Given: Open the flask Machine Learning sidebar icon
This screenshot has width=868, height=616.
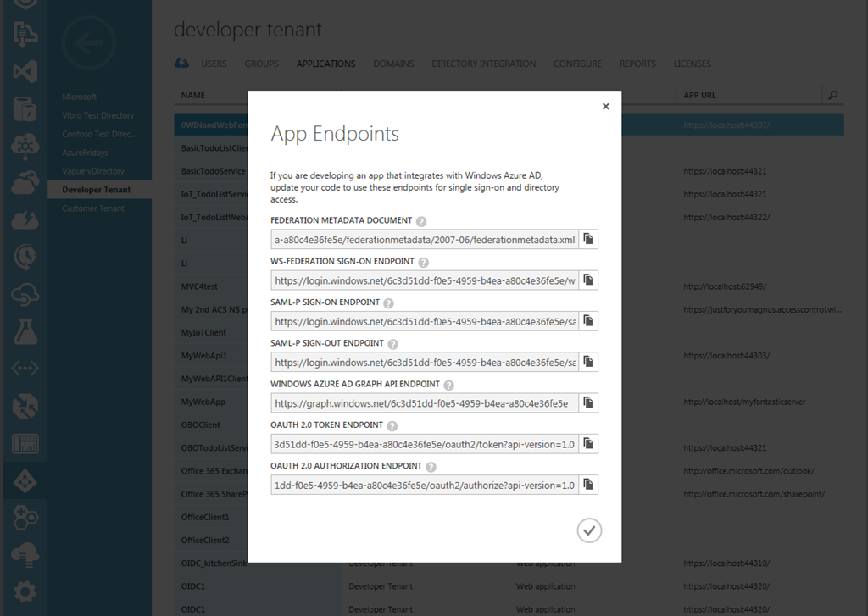Looking at the screenshot, I should [25, 331].
